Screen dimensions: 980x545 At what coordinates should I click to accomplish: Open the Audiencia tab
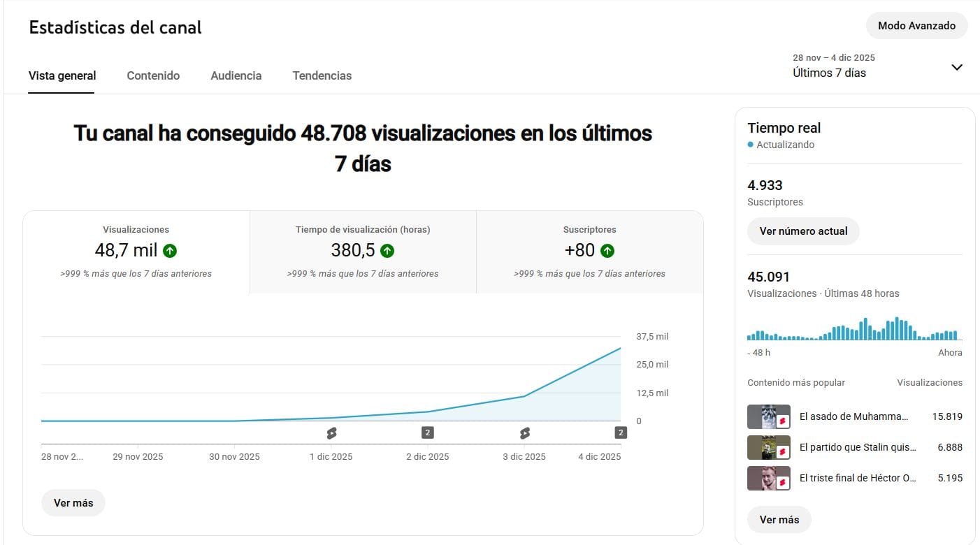[236, 75]
